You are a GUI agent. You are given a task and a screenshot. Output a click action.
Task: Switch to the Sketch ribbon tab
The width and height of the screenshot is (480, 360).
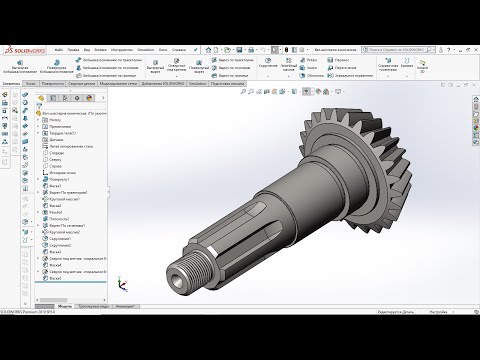click(x=31, y=83)
